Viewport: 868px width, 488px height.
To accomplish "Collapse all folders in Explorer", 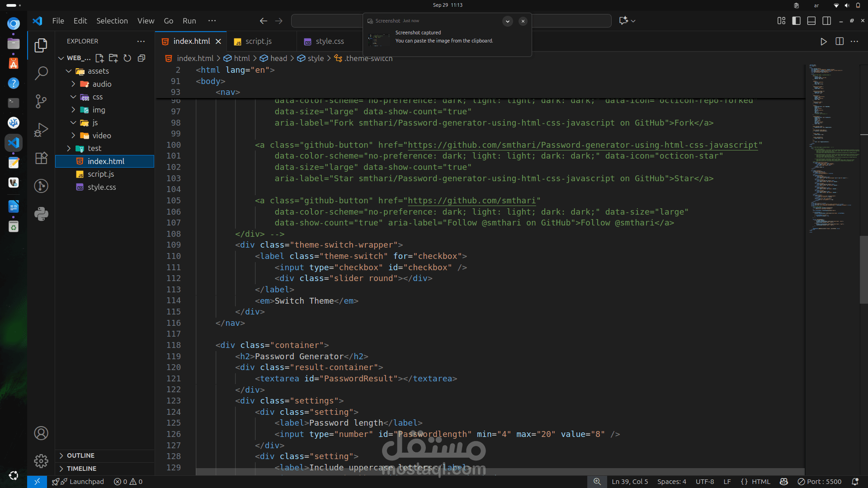I will point(142,58).
